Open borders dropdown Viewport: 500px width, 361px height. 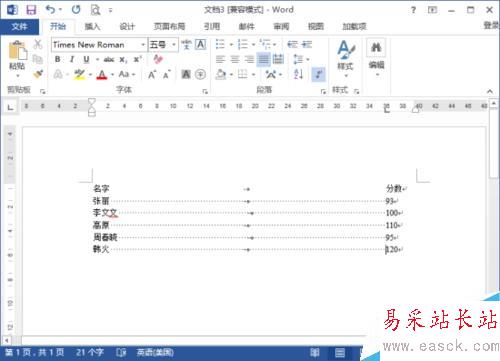[254, 74]
